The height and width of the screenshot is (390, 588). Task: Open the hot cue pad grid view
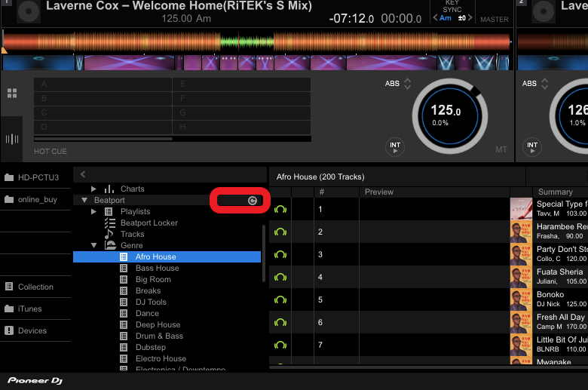(12, 94)
